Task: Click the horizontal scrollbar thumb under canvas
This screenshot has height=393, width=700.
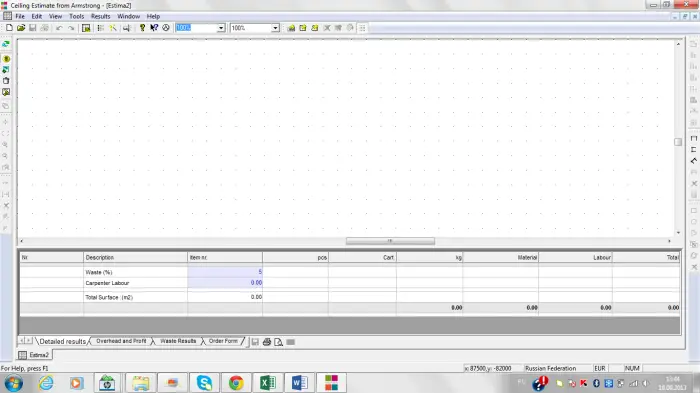Action: (x=390, y=241)
